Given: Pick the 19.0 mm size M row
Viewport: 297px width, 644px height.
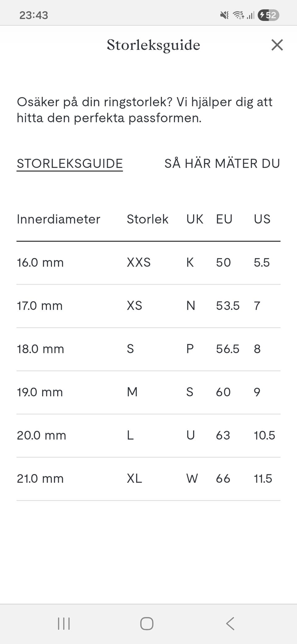Looking at the screenshot, I should pyautogui.click(x=148, y=392).
